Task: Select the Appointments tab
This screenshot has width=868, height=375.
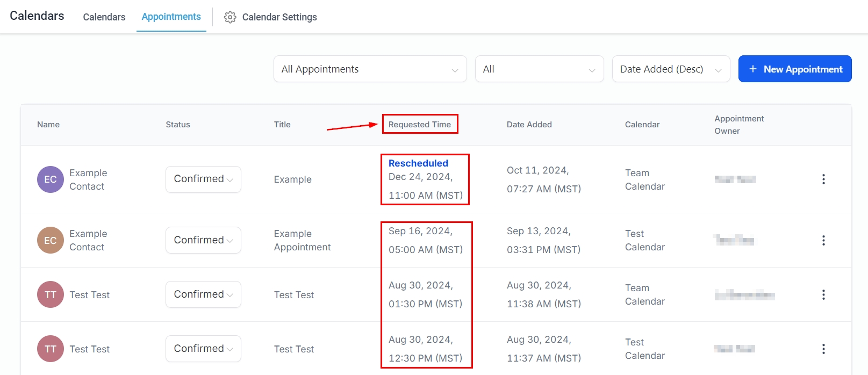Action: (171, 17)
